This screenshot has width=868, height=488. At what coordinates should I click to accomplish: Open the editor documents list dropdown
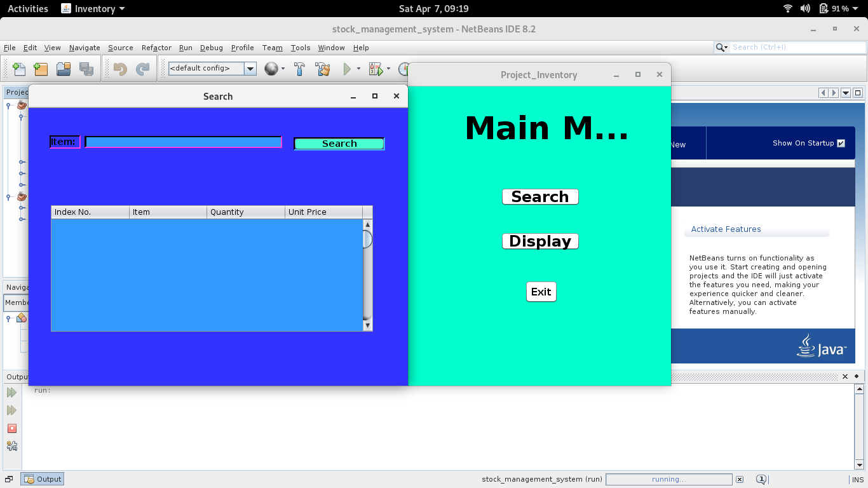click(846, 93)
